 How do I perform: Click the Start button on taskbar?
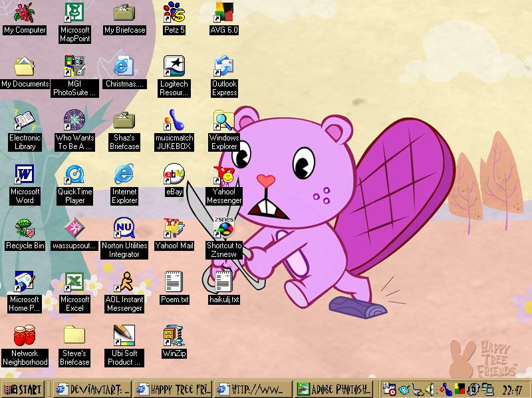pos(23,389)
